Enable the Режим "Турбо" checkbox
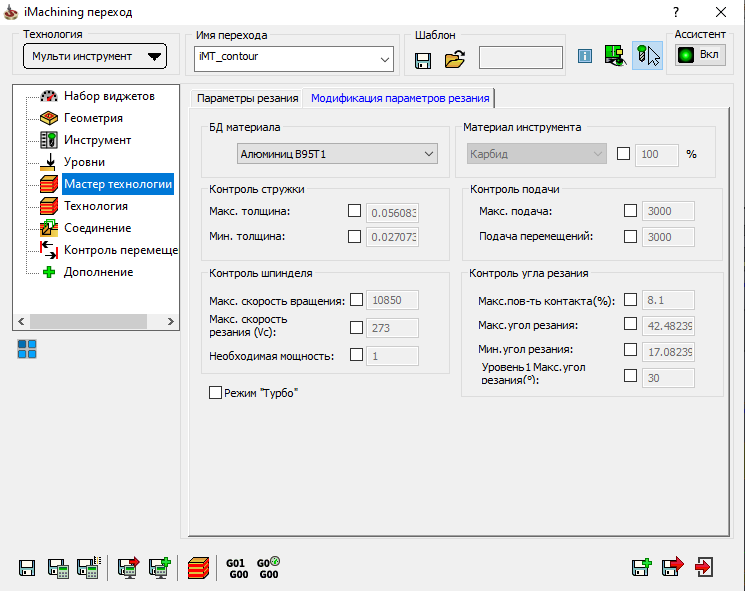This screenshot has height=591, width=745. tap(215, 392)
